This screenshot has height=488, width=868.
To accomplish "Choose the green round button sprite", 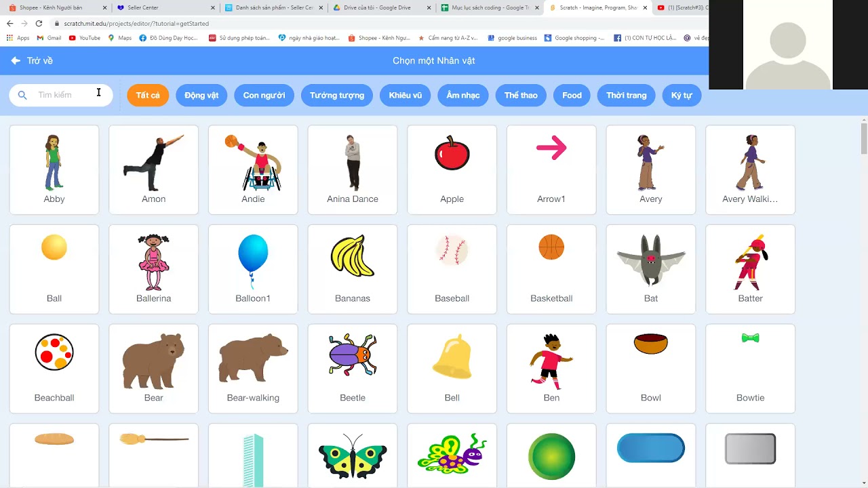I will tap(551, 455).
